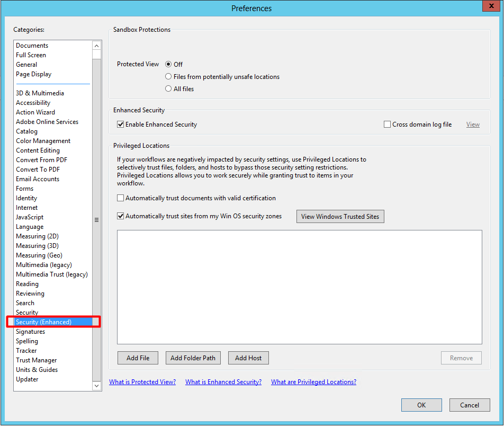The height and width of the screenshot is (427, 504).
Task: Click the Add Folder Path button
Action: coord(193,358)
